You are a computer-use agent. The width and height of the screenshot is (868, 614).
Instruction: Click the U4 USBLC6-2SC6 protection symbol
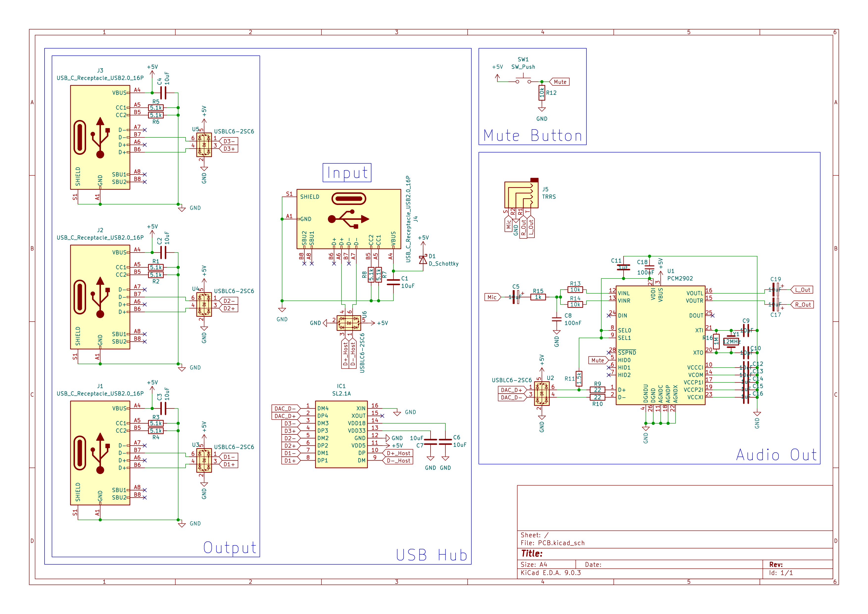(204, 304)
